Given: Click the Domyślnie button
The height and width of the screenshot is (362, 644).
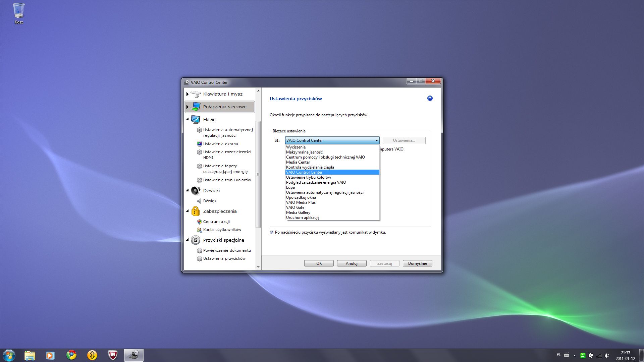Looking at the screenshot, I should click(417, 263).
